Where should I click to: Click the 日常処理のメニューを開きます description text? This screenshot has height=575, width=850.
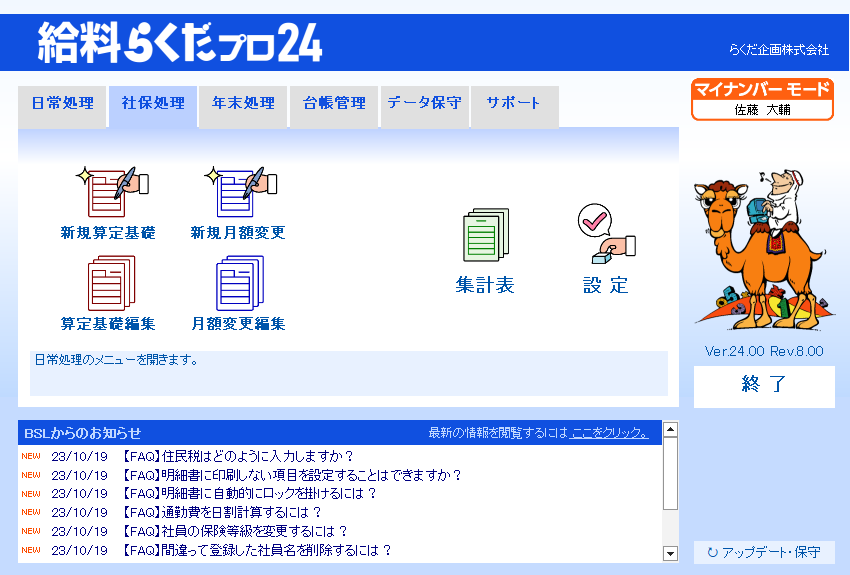[x=116, y=360]
